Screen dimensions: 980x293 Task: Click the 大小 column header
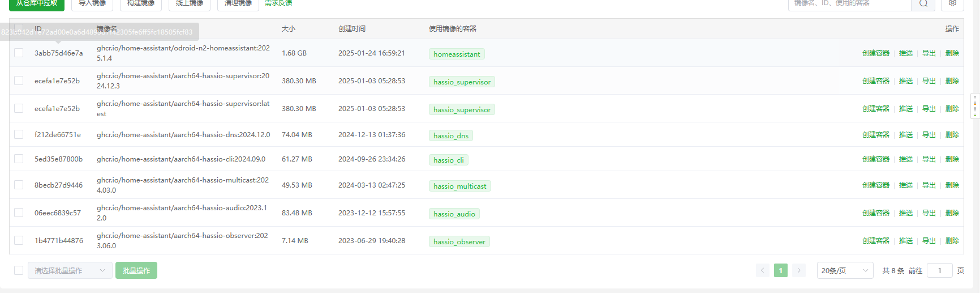(289, 28)
